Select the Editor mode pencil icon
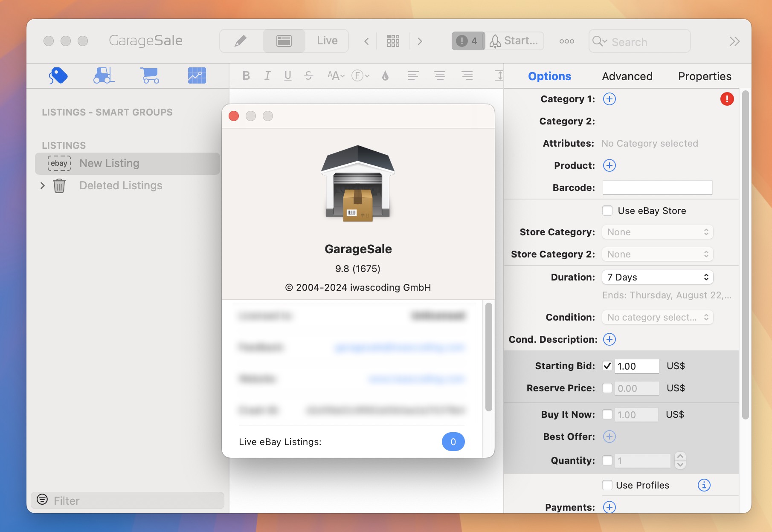 [241, 41]
